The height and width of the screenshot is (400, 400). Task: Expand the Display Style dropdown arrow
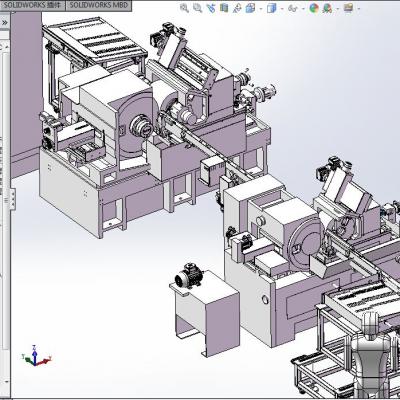click(x=282, y=9)
